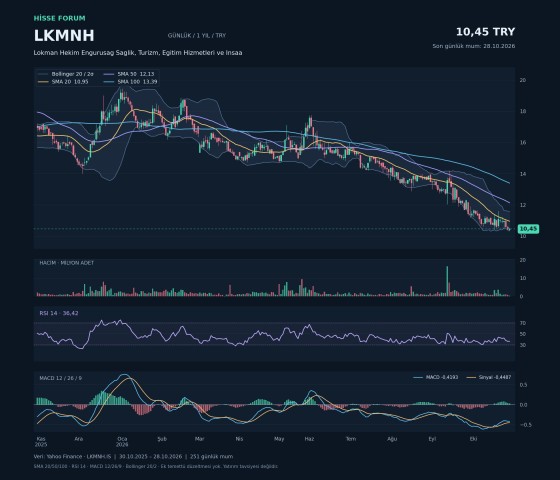Click the Nis month axis label
This screenshot has height=480, width=560.
click(239, 439)
